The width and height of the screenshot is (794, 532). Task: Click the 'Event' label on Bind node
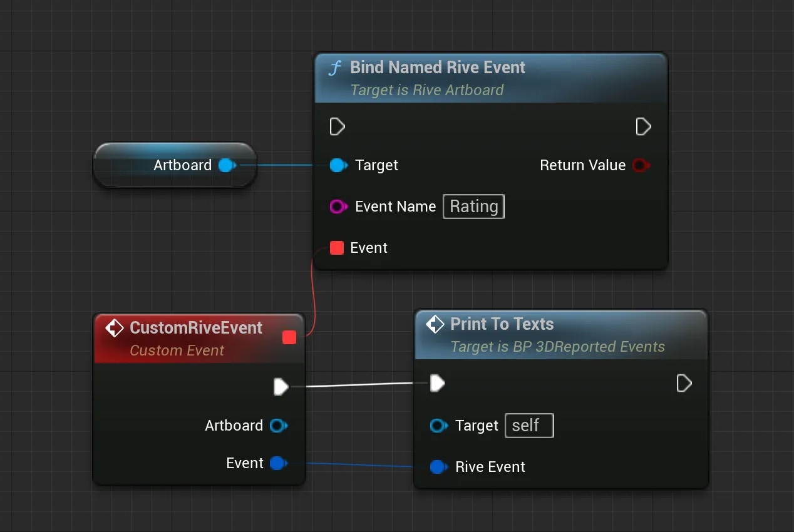coord(369,248)
